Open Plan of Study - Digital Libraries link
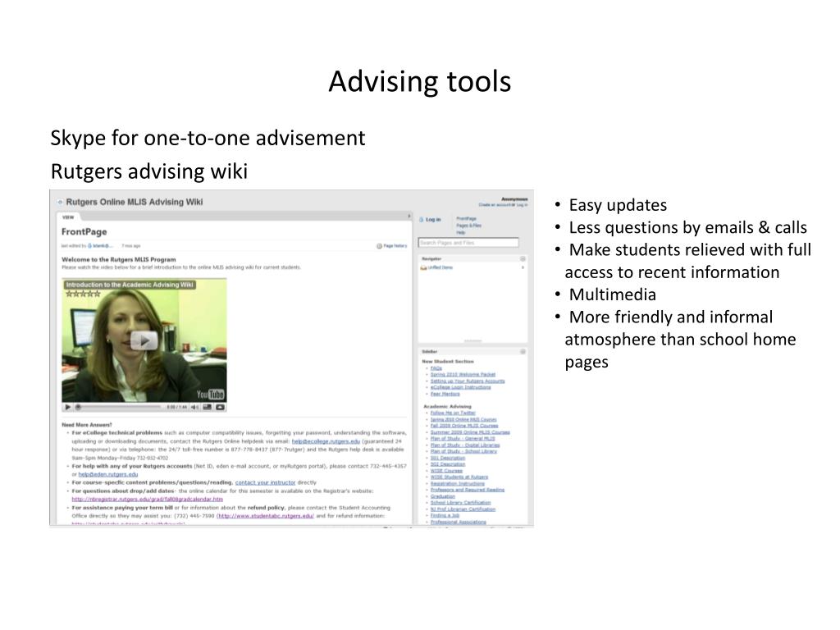Image resolution: width=840 pixels, height=630 pixels. [465, 445]
